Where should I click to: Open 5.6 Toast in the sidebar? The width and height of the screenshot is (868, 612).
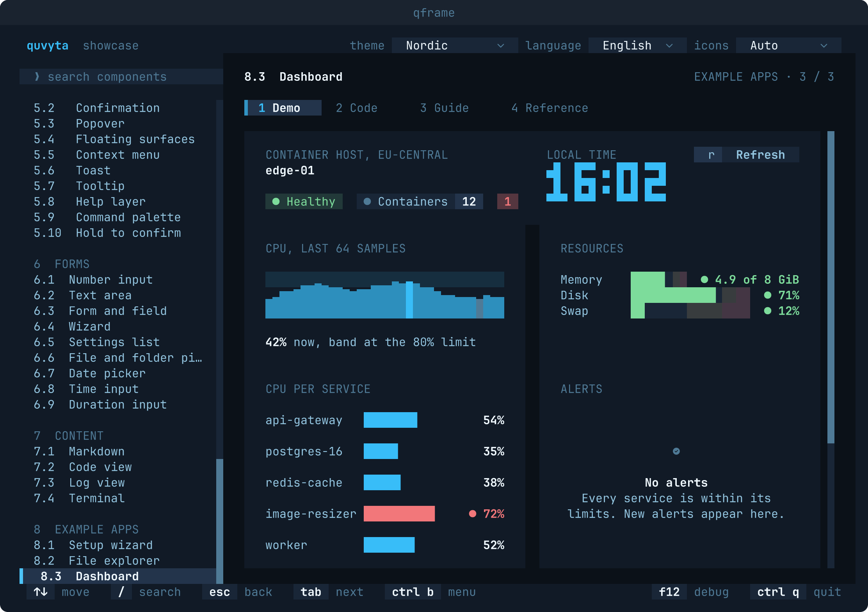[x=118, y=170]
